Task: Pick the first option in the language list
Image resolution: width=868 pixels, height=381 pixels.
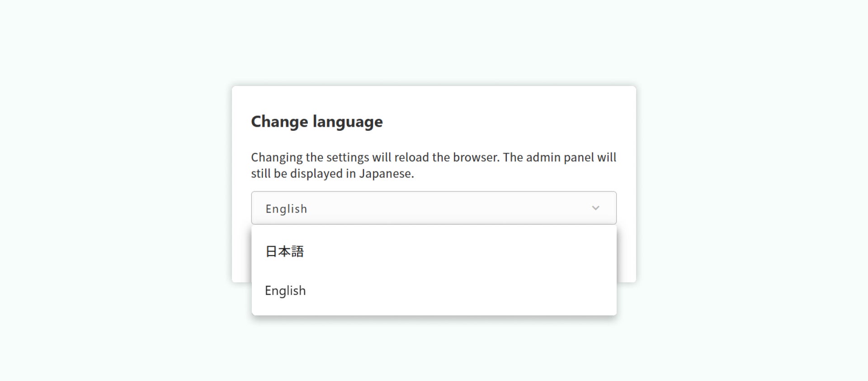Action: pyautogui.click(x=284, y=252)
